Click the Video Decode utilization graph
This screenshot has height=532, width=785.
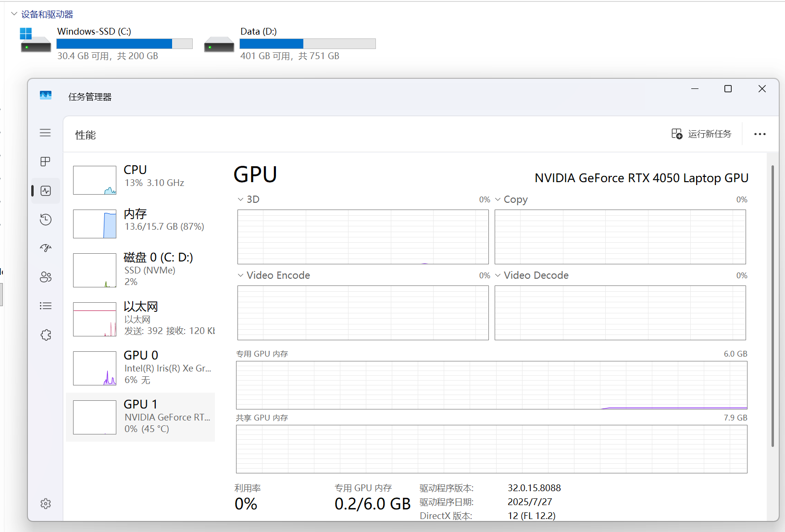tap(620, 313)
